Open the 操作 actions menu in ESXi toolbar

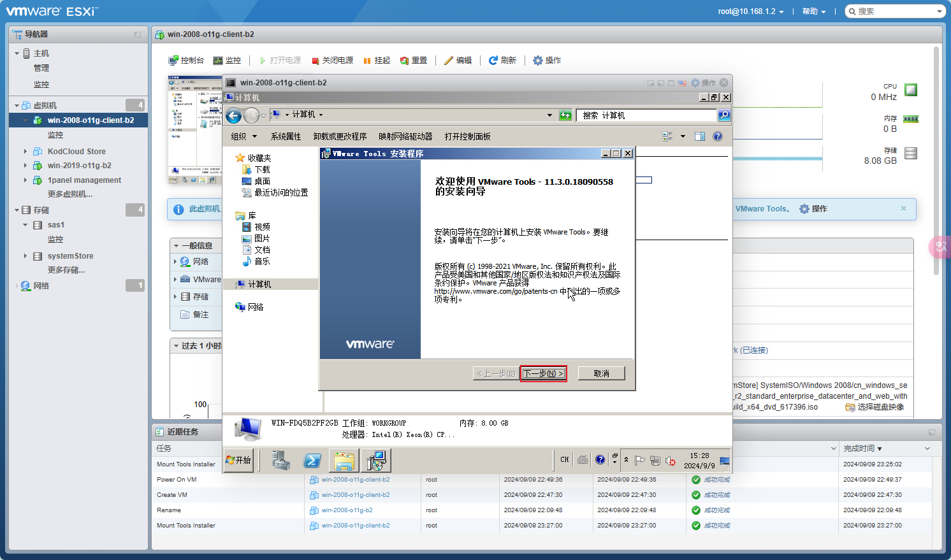click(x=547, y=61)
